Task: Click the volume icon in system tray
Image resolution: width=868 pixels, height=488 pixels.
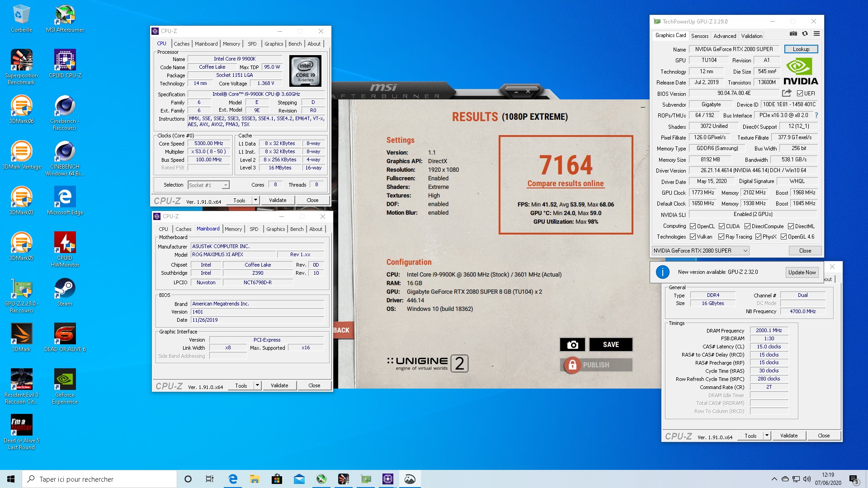Action: [x=807, y=479]
